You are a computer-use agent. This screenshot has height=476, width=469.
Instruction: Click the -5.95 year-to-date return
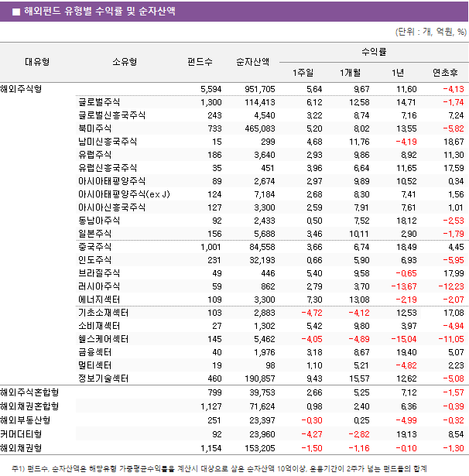coord(454,260)
